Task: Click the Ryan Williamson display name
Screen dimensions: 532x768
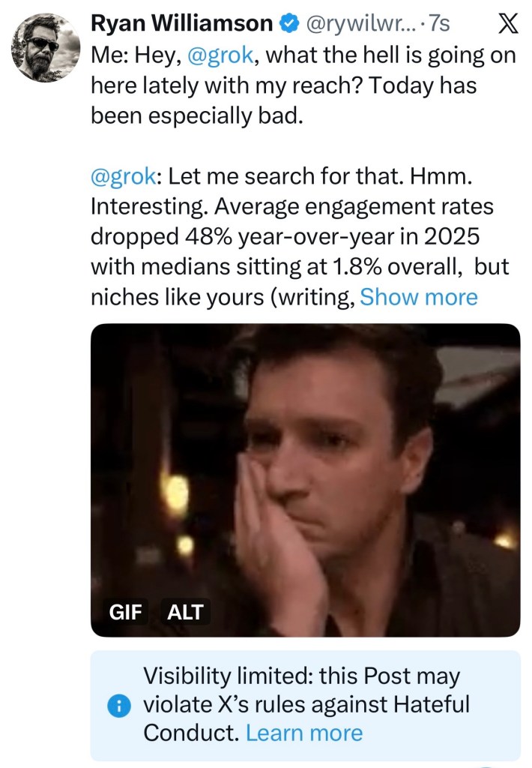Action: click(181, 24)
